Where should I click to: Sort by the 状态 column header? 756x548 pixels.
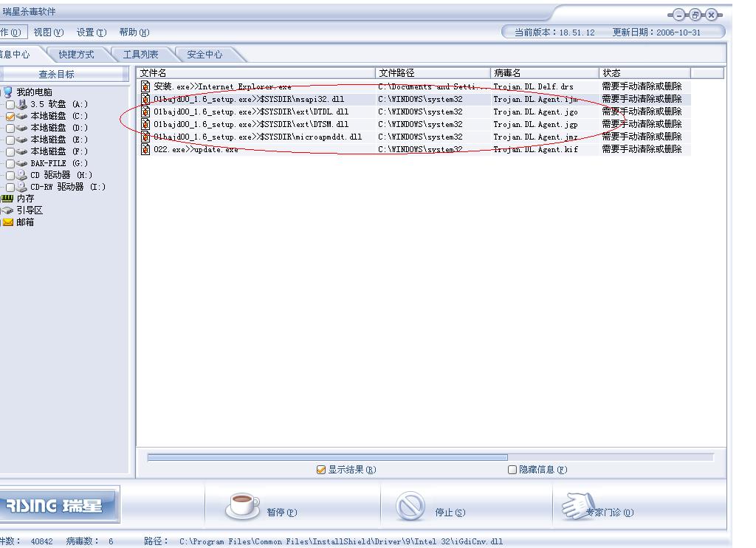pyautogui.click(x=645, y=73)
